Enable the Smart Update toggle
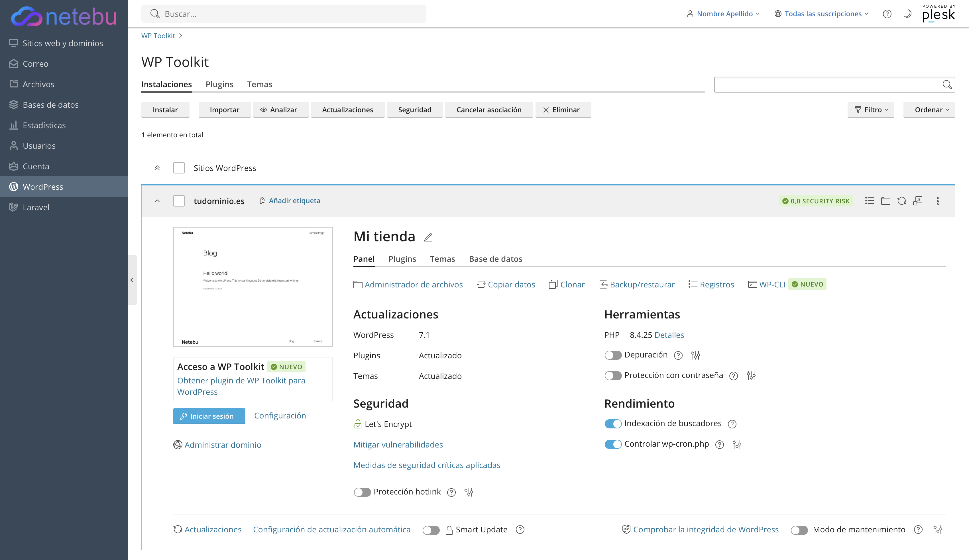The image size is (969, 560). [431, 530]
